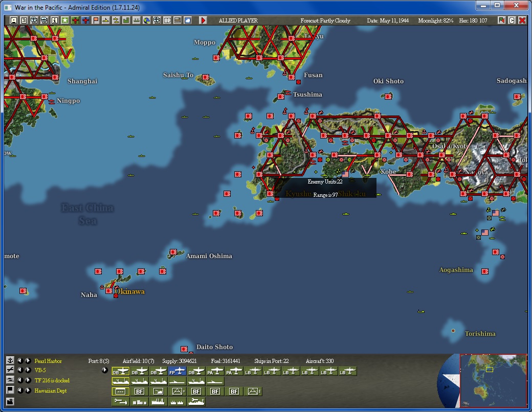The height and width of the screenshot is (412, 532).
Task: Select the Japanese base on Oki Shoto
Action: (x=388, y=96)
